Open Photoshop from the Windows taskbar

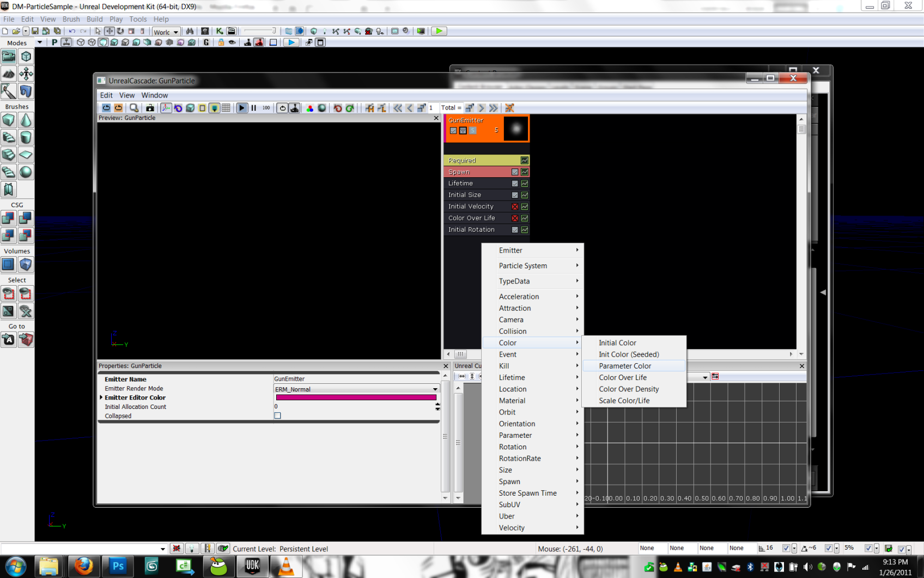pyautogui.click(x=118, y=567)
